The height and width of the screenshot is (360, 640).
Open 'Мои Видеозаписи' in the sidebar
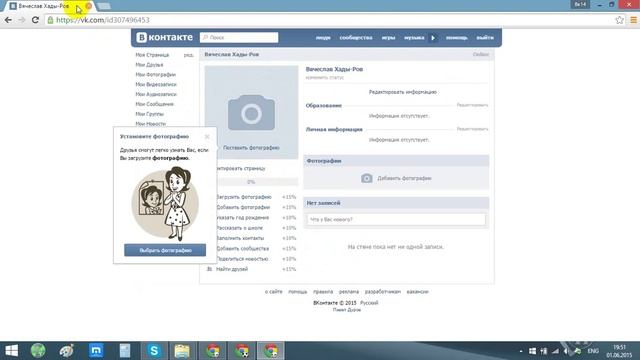pos(156,84)
